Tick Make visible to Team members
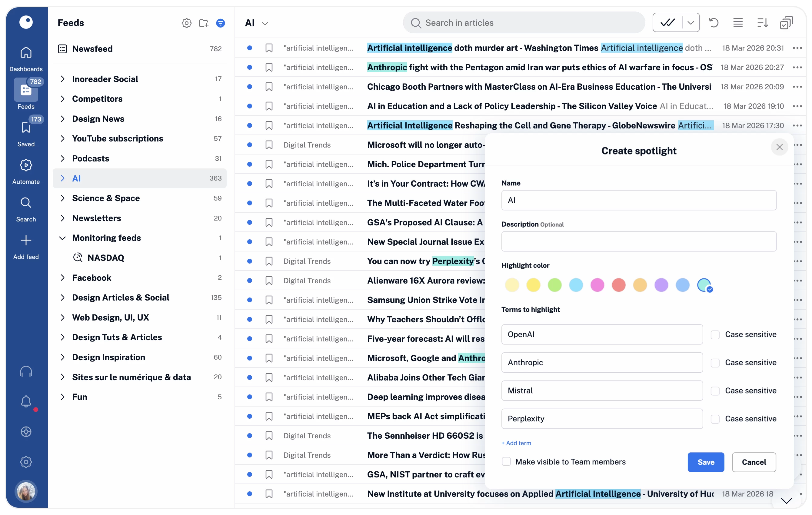The width and height of the screenshot is (812, 515). [x=506, y=462]
